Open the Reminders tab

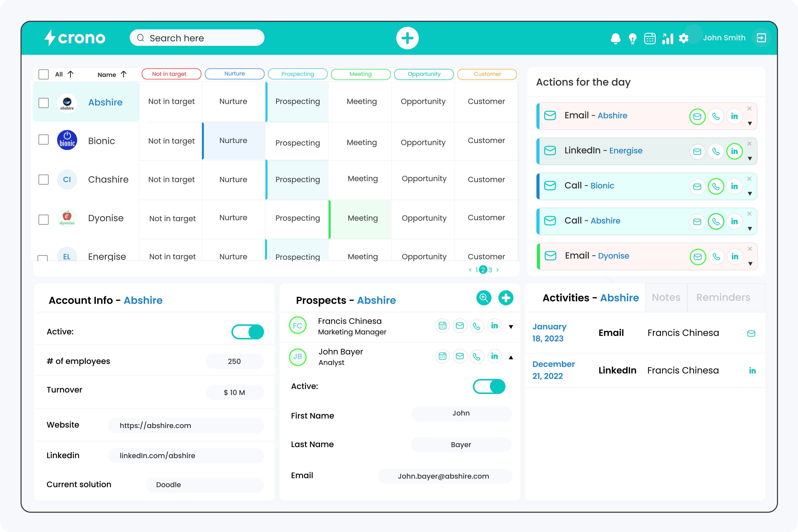723,297
